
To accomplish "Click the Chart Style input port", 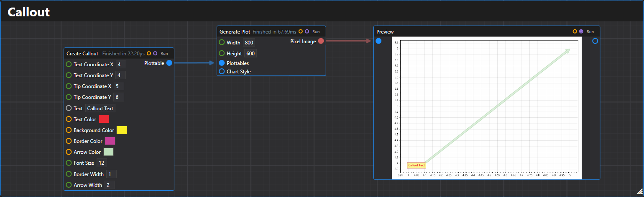I will pyautogui.click(x=222, y=72).
